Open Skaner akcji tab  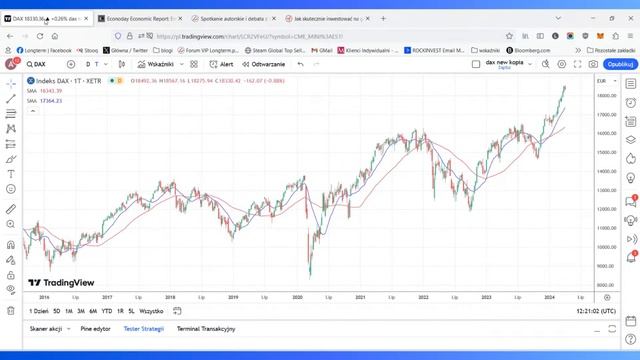pyautogui.click(x=46, y=329)
